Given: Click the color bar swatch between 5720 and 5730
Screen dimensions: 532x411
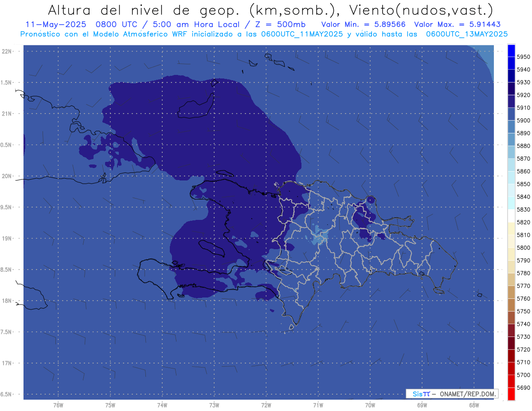Looking at the screenshot, I should coord(511,343).
